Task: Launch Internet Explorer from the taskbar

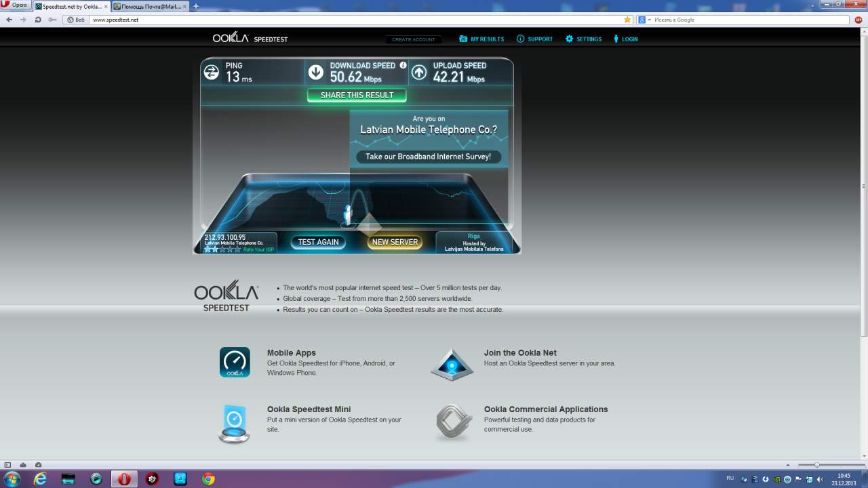Action: (x=41, y=479)
